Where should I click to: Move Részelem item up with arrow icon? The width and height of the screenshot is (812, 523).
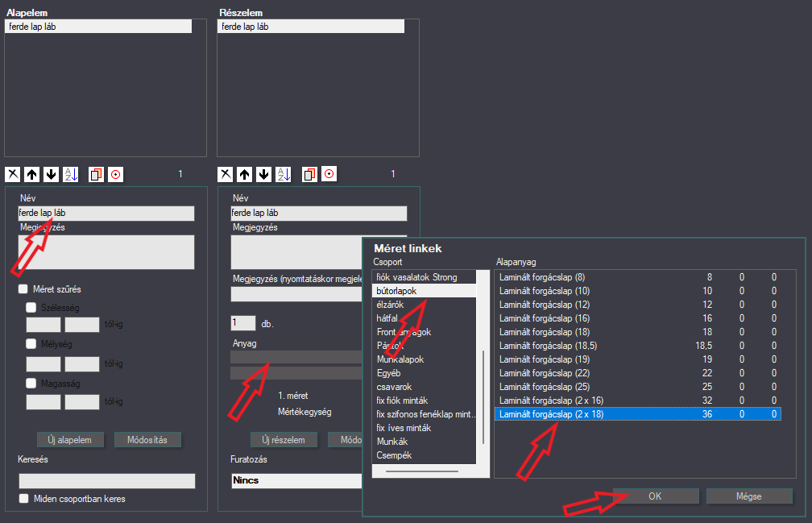(245, 175)
